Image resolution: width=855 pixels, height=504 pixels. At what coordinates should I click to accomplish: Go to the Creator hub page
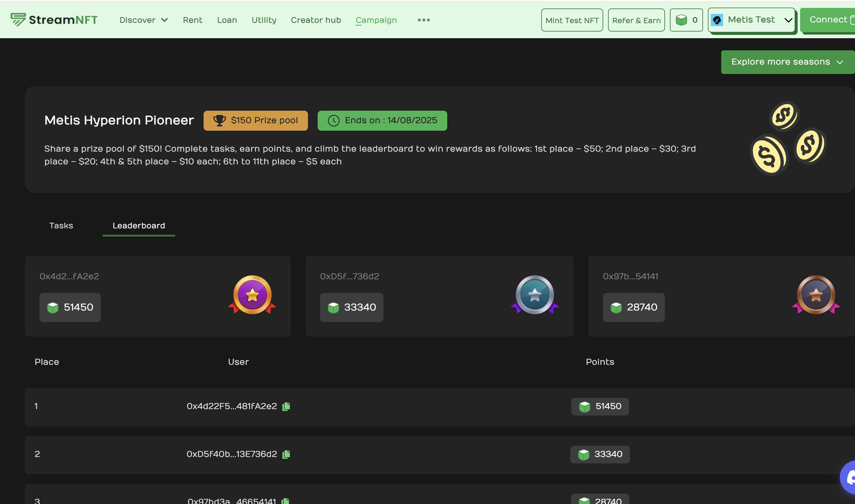pos(316,20)
